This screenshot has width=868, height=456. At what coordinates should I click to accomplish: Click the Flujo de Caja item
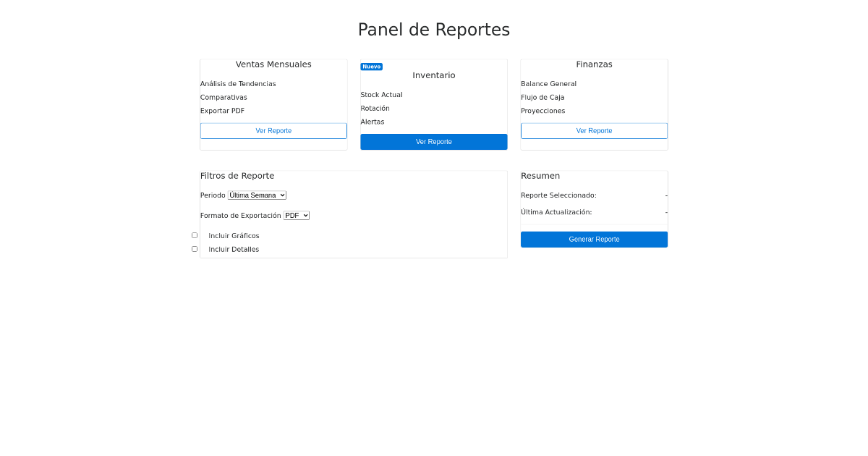pos(542,98)
